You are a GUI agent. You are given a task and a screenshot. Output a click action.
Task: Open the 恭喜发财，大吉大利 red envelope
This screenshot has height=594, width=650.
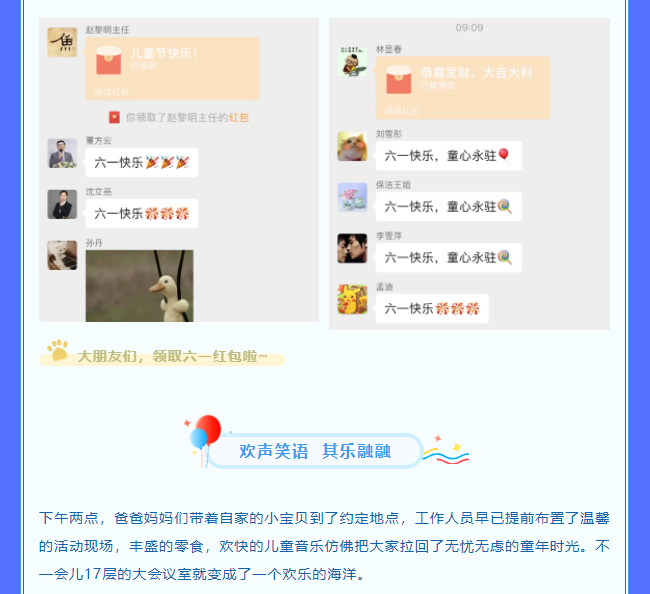463,88
